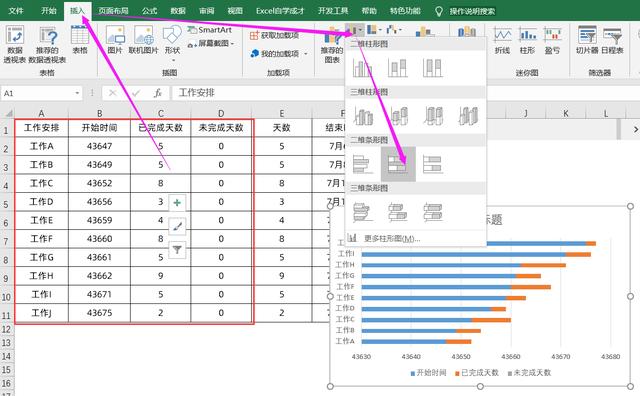The height and width of the screenshot is (396, 640).
Task: Switch to the Developer (开发工具) tab
Action: coord(333,11)
